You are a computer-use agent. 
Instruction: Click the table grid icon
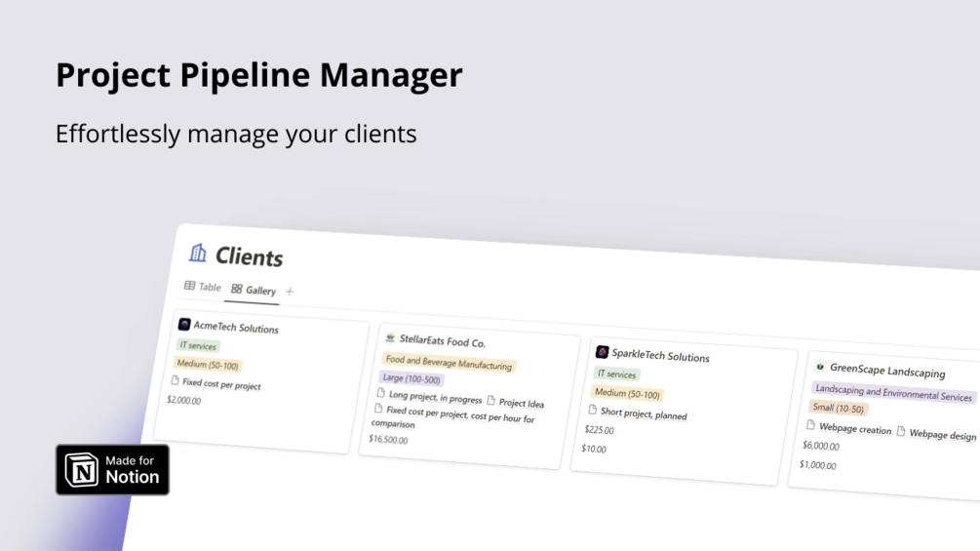[189, 286]
